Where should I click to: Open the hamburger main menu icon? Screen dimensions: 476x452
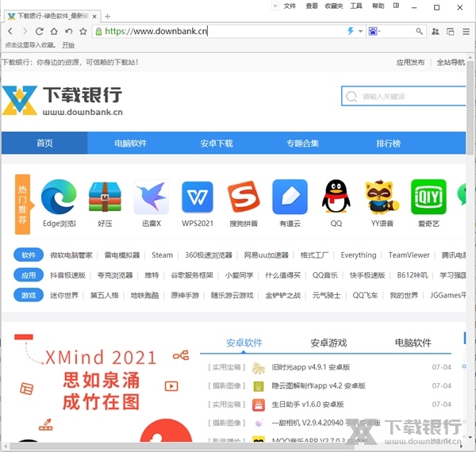[x=466, y=31]
